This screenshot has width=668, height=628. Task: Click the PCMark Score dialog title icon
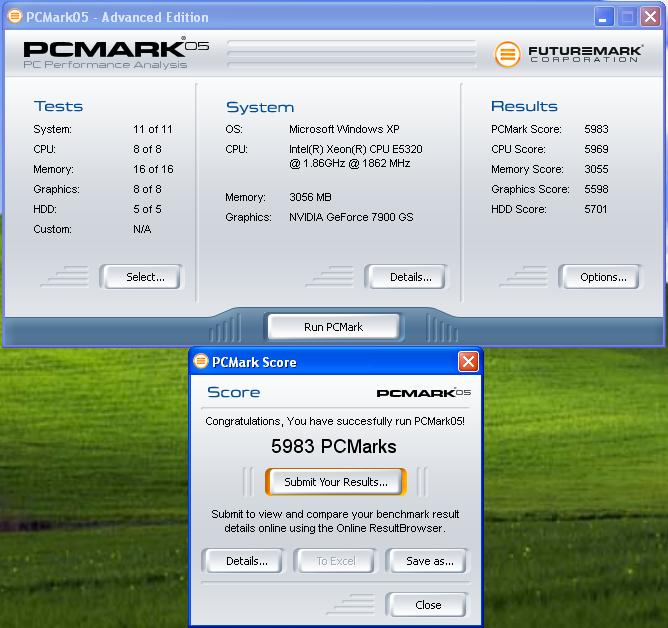(201, 361)
